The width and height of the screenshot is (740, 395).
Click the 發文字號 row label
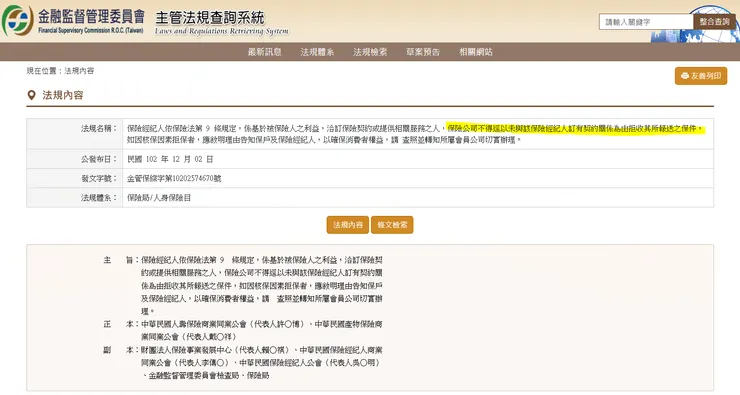pyautogui.click(x=99, y=178)
